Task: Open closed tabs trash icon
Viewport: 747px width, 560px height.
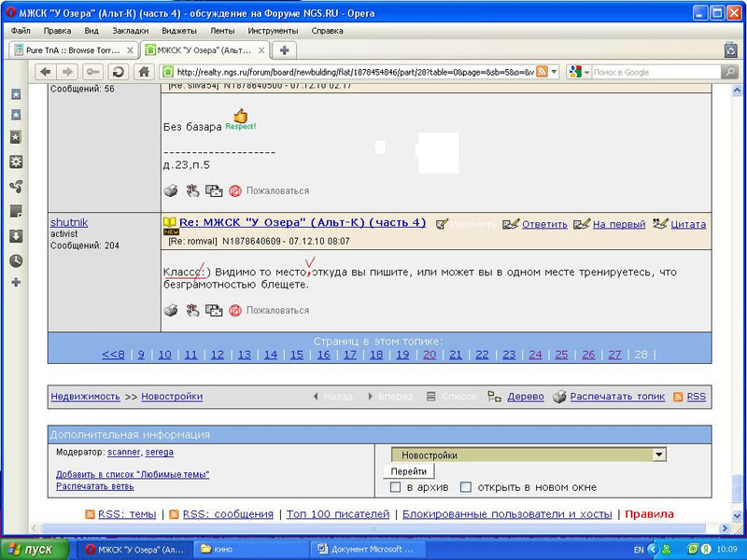Action: [x=732, y=49]
